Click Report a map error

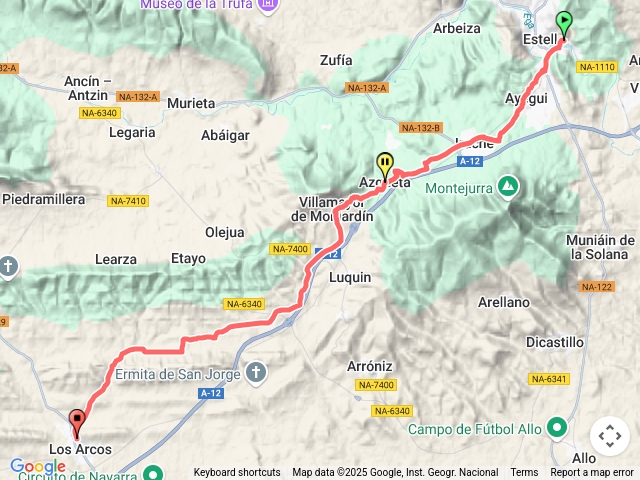(x=592, y=472)
